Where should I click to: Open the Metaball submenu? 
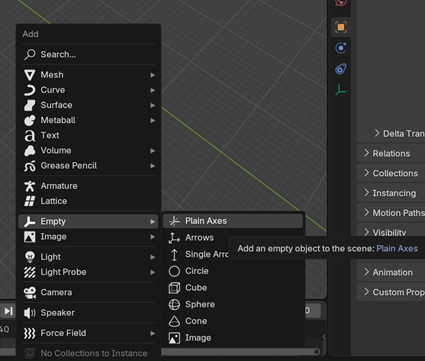click(88, 120)
